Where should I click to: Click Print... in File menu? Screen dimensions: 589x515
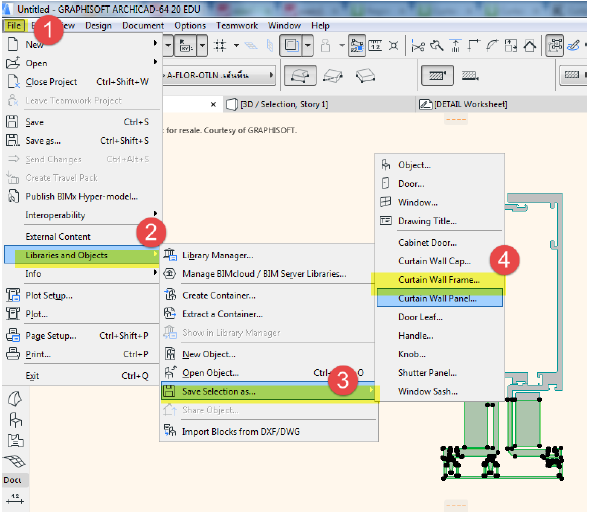[x=82, y=354]
